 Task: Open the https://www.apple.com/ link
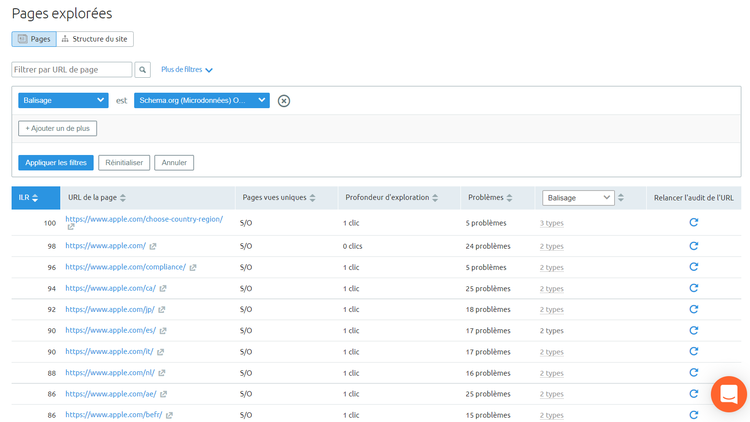click(105, 246)
